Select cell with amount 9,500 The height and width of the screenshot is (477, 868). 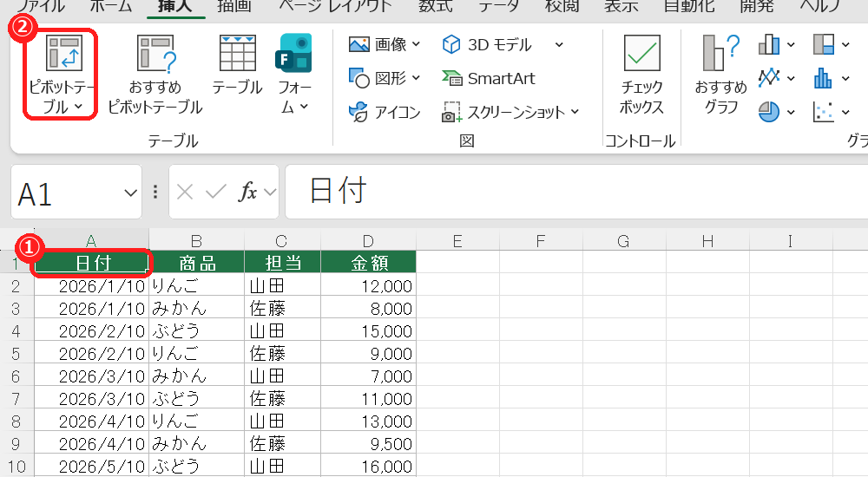click(x=369, y=444)
